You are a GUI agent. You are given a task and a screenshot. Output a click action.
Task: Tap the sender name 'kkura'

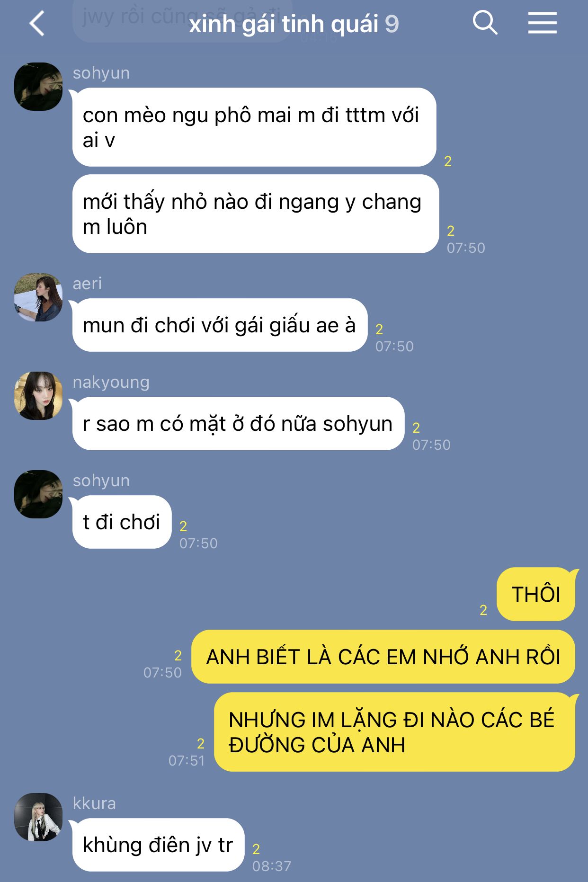click(94, 803)
